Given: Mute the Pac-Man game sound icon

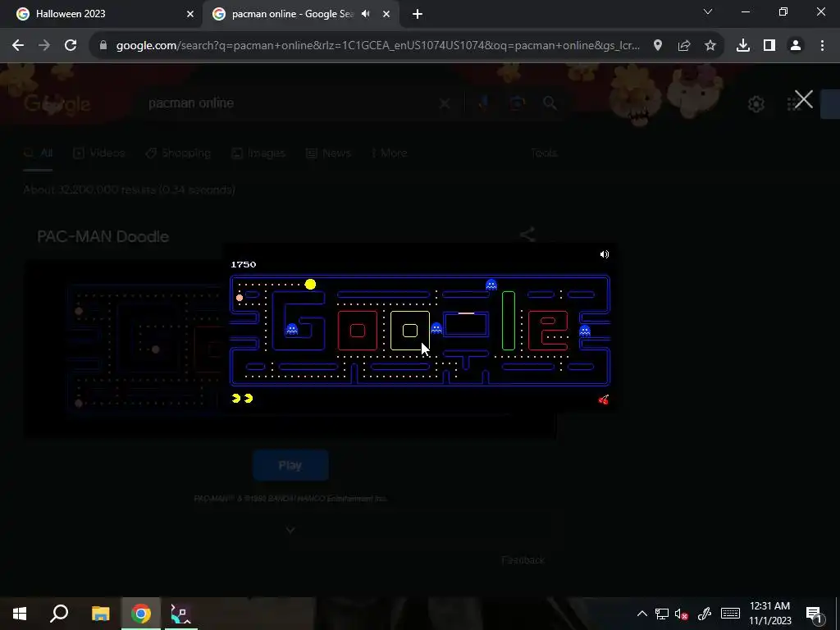Looking at the screenshot, I should click(x=605, y=254).
